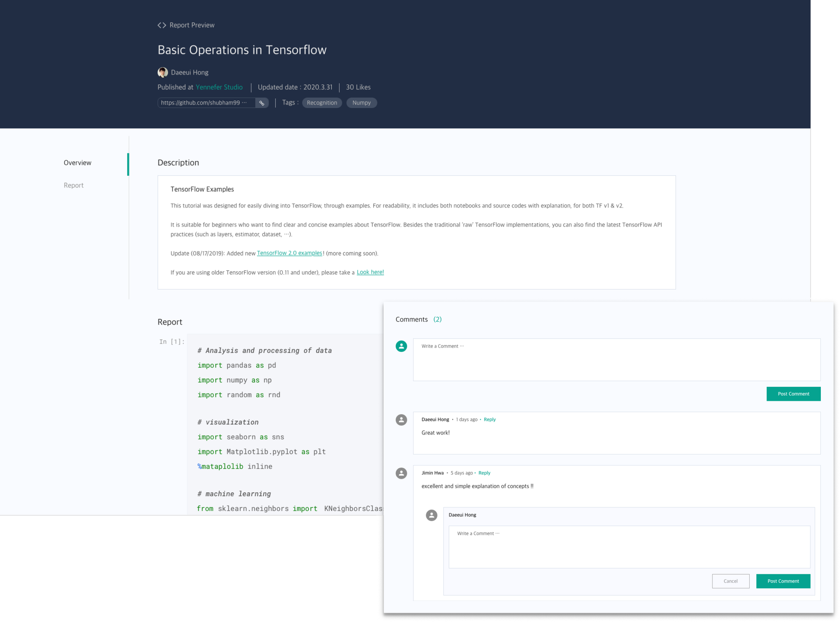
Task: Open the TensorFlow 2.0 examples link
Action: pos(289,253)
